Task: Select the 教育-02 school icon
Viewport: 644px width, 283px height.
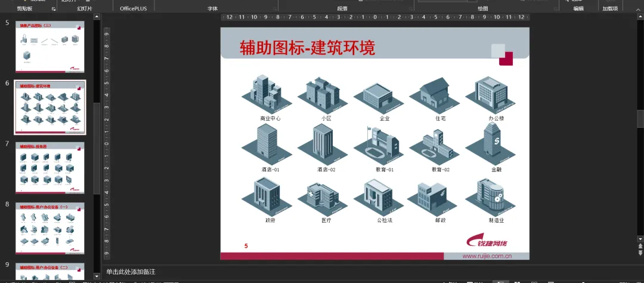Action: [x=435, y=147]
